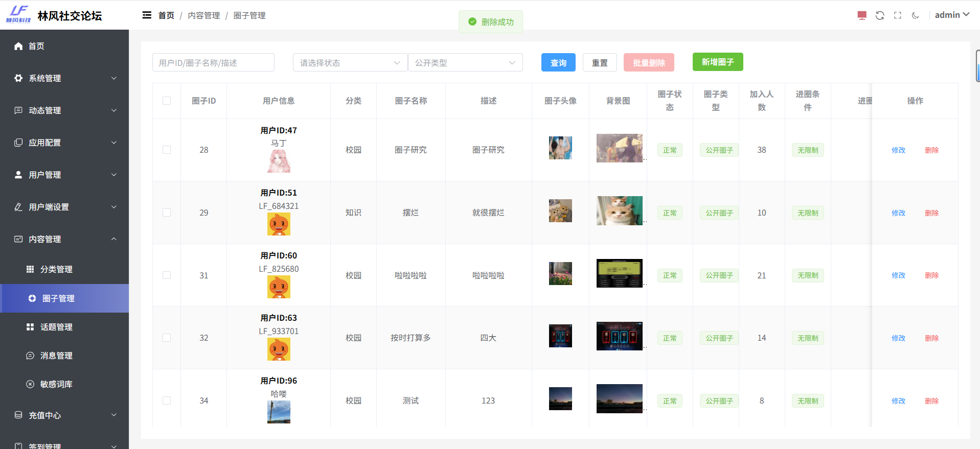Viewport: 980px width, 449px height.
Task: Click the 圈子管理 plus-circle icon
Action: click(x=32, y=298)
